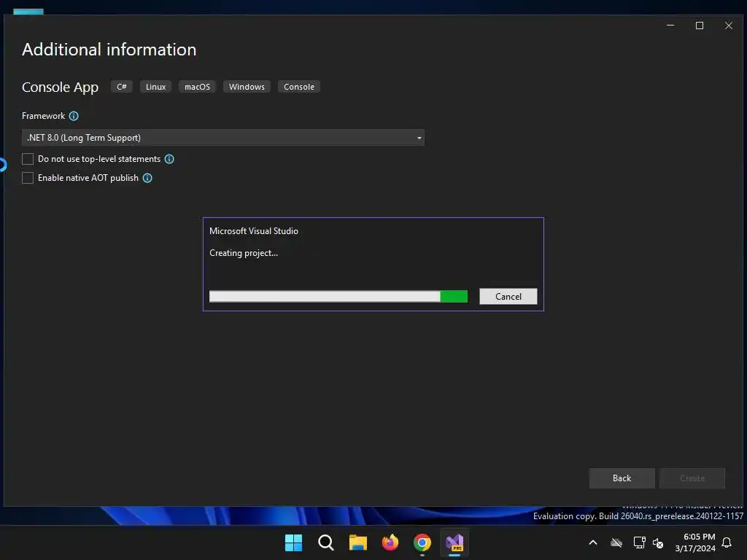Open the Framework info icon
The image size is (747, 560).
[74, 116]
